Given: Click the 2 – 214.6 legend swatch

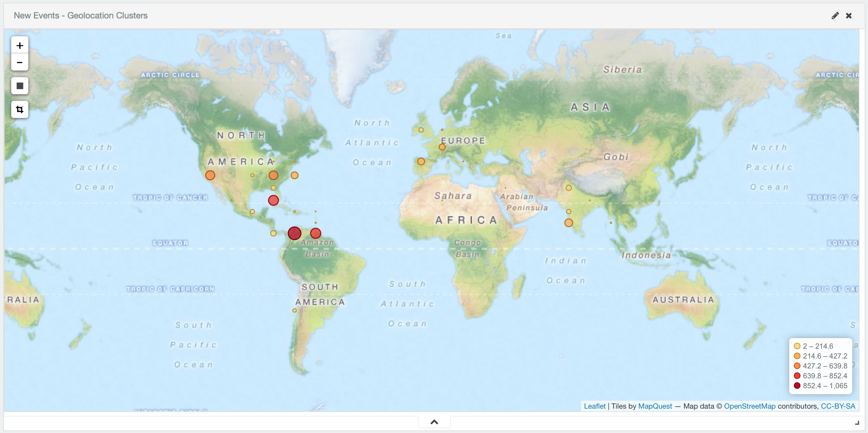Looking at the screenshot, I should (797, 346).
